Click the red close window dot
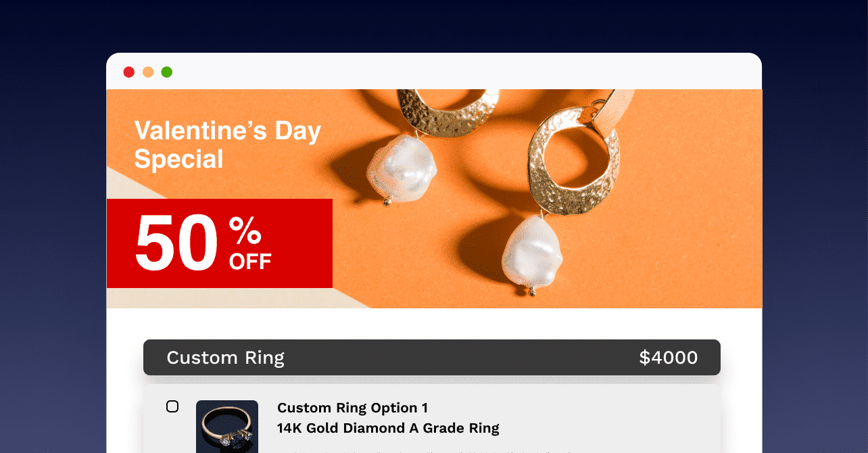The image size is (868, 453). pyautogui.click(x=129, y=72)
